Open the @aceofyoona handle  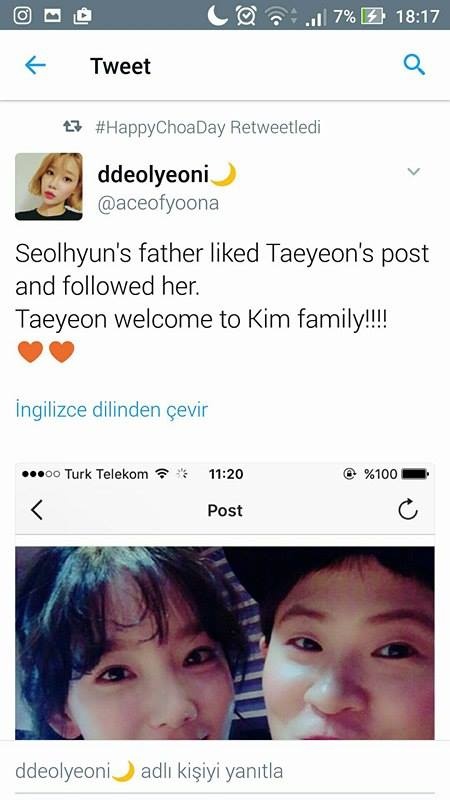click(158, 204)
